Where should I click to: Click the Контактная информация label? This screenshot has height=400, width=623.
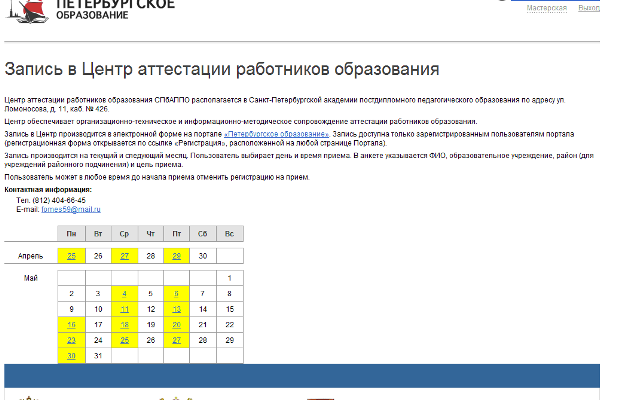pyautogui.click(x=48, y=190)
